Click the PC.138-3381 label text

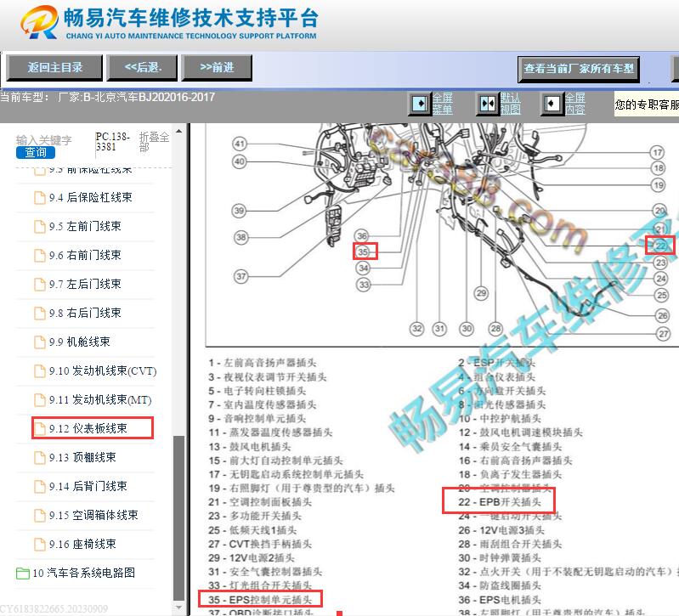[112, 142]
